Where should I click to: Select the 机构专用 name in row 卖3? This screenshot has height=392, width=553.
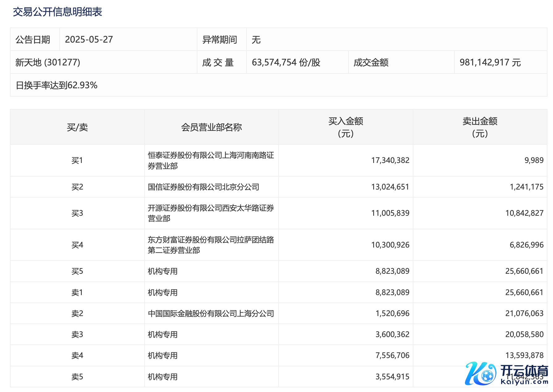(x=163, y=335)
